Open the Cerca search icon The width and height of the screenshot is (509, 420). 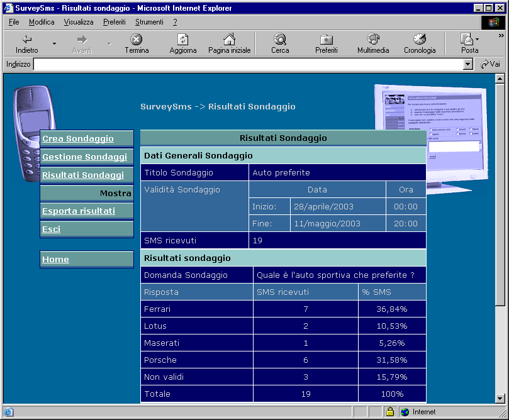[280, 40]
